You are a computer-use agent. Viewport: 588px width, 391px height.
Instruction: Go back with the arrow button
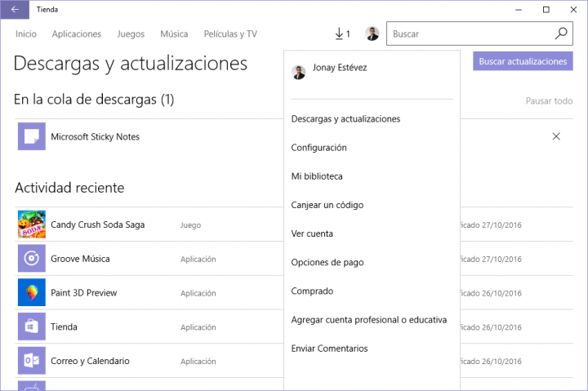coord(15,9)
